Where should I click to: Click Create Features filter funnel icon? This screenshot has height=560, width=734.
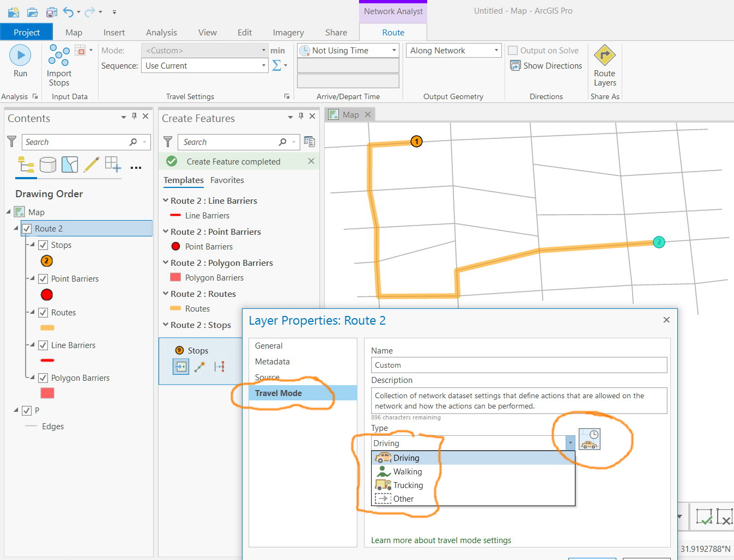168,142
